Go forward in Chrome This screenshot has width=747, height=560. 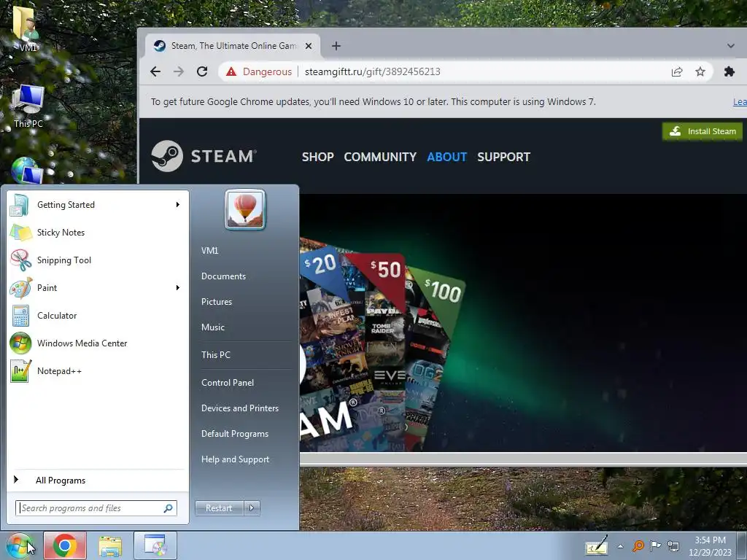point(179,71)
